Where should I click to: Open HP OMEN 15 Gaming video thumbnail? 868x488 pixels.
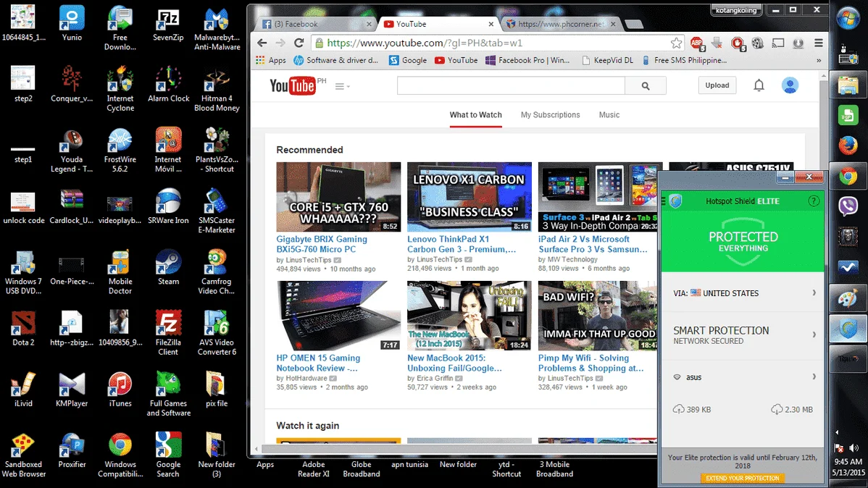338,316
